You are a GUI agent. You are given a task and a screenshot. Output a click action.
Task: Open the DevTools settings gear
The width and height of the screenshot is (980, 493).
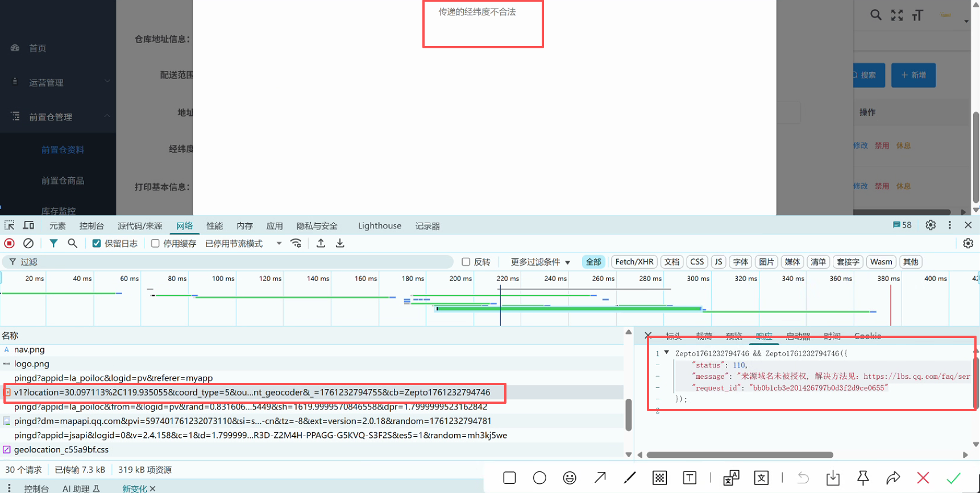[x=930, y=225]
